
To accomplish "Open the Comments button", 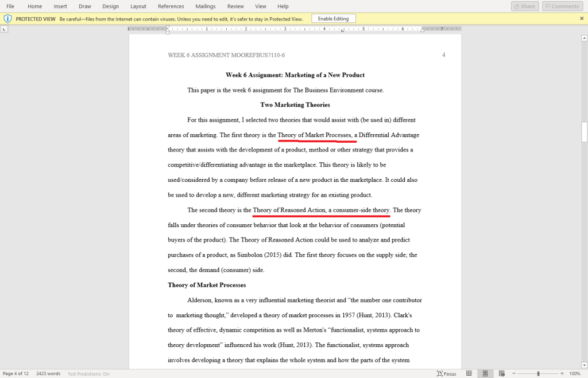I will (x=562, y=6).
